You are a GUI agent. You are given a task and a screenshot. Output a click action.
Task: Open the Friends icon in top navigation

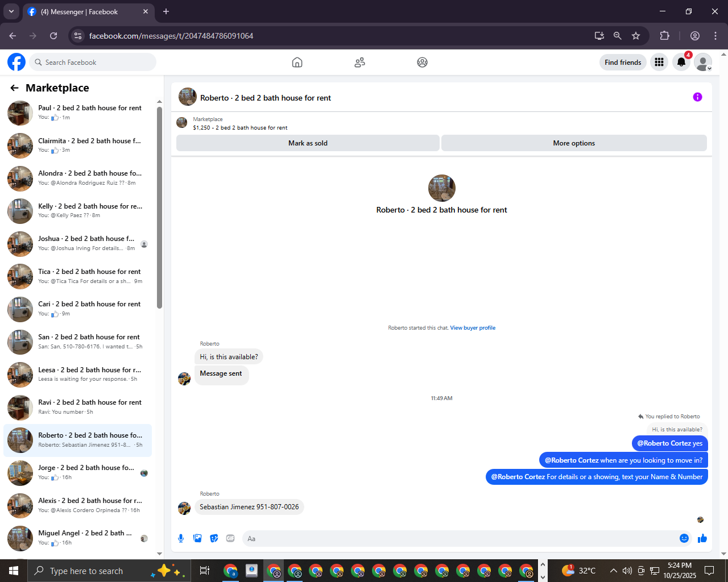[359, 63]
